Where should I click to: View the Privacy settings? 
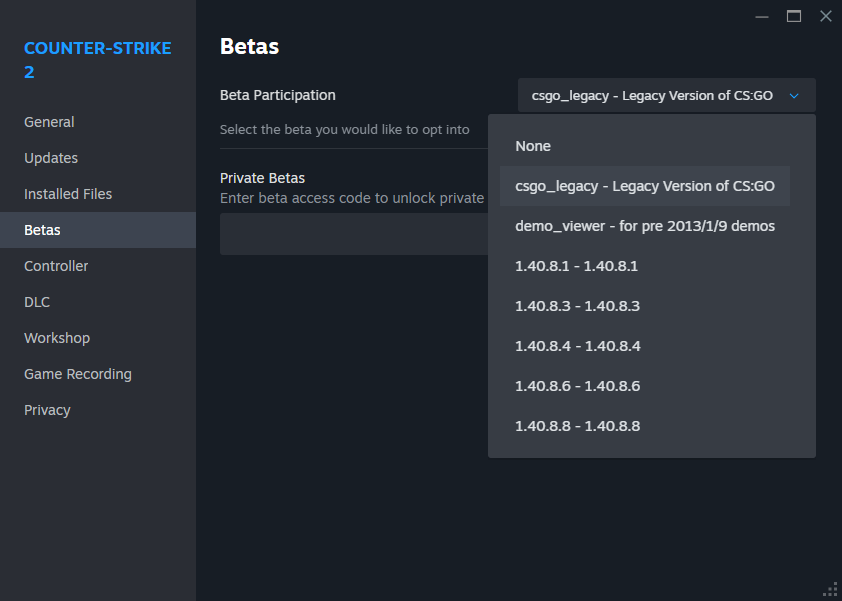[x=47, y=409]
